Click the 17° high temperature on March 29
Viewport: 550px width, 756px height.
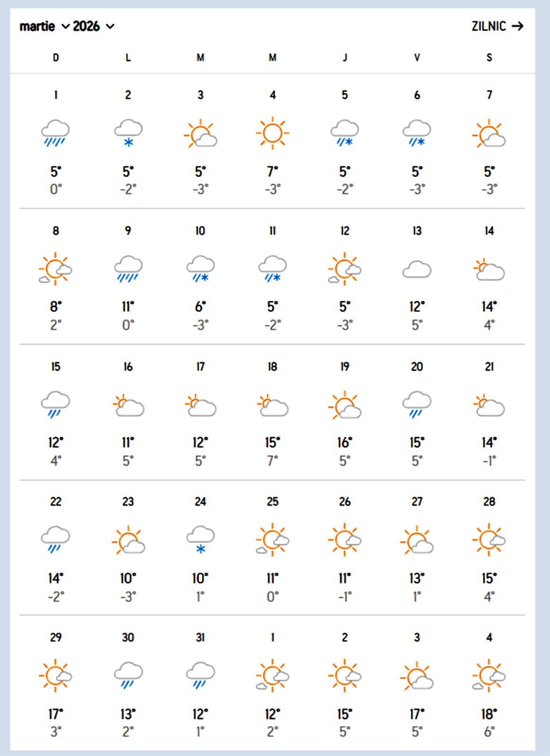pos(56,713)
